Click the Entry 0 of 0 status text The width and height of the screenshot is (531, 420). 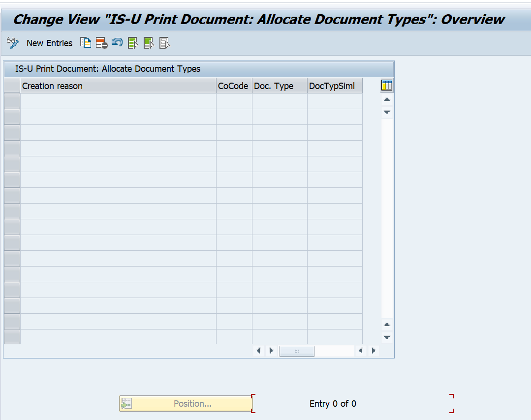333,403
